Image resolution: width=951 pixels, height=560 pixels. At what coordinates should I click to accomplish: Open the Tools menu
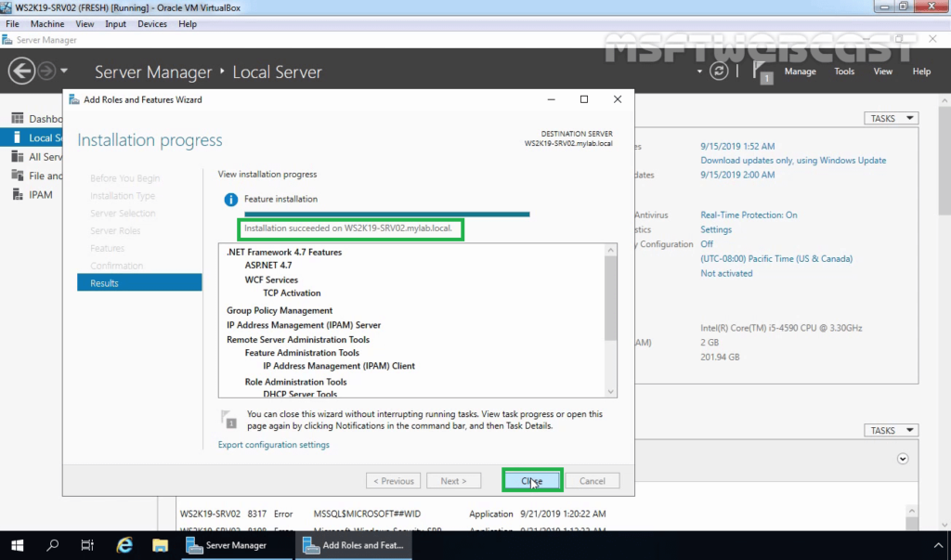click(844, 72)
